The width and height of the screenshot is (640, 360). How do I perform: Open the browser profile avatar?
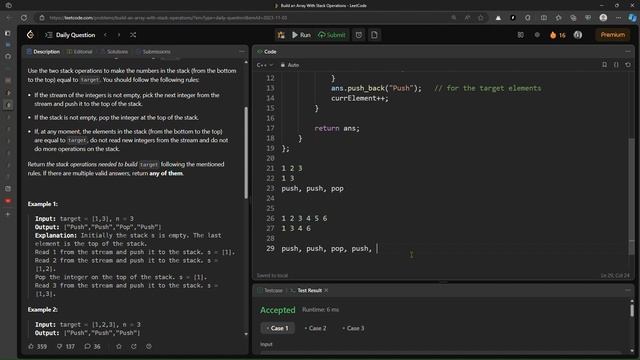603,18
